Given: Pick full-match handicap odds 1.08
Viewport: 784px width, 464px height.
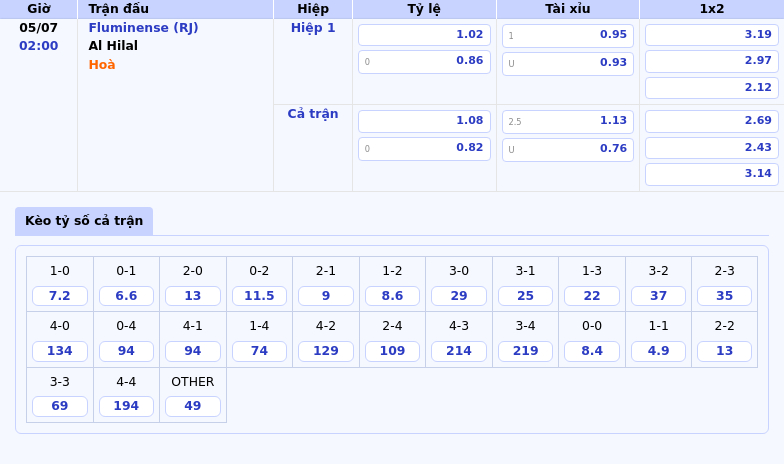Looking at the screenshot, I should pos(424,121).
